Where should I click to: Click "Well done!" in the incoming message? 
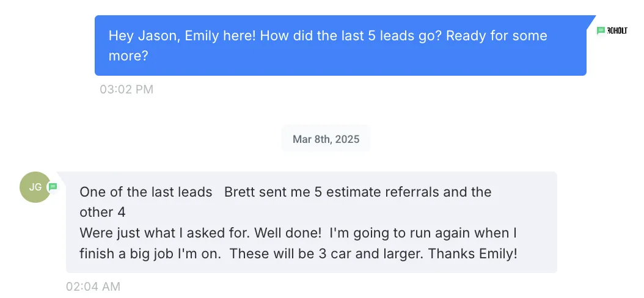(288, 233)
